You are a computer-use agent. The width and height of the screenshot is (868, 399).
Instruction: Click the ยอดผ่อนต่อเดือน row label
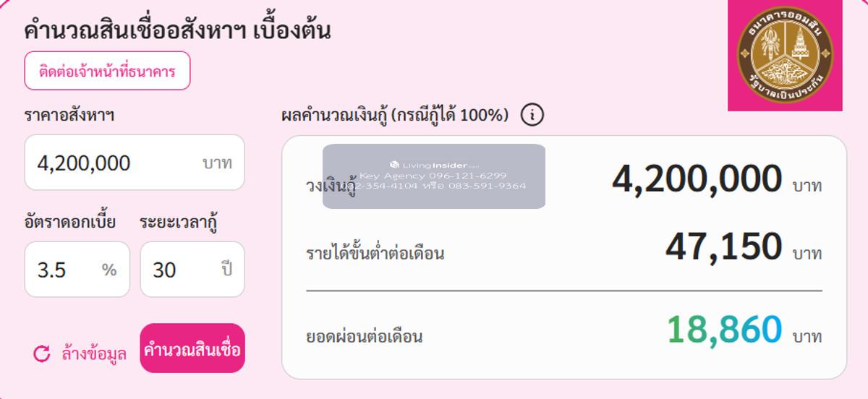click(x=364, y=336)
